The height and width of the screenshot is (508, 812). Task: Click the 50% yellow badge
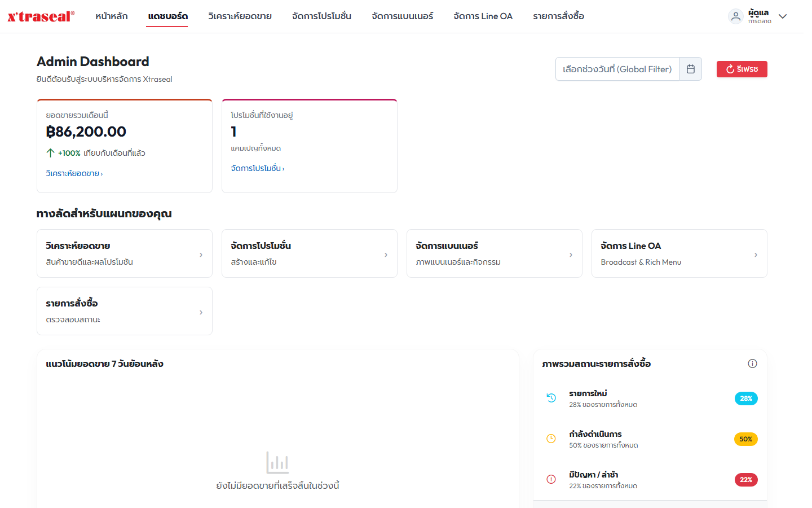pos(746,439)
